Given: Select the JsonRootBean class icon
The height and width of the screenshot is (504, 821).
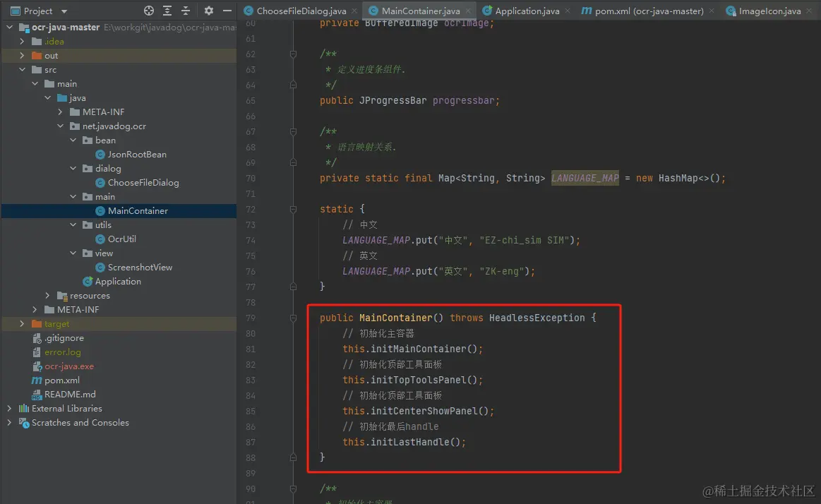Looking at the screenshot, I should 100,155.
